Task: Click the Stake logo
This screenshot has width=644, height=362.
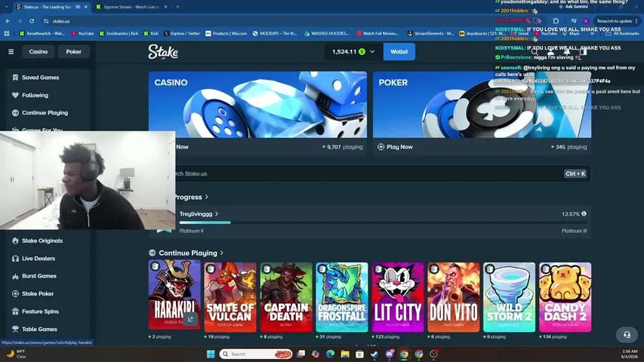Action: (163, 52)
